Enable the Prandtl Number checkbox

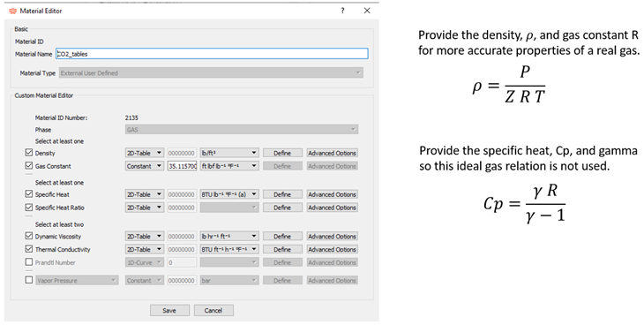29,262
